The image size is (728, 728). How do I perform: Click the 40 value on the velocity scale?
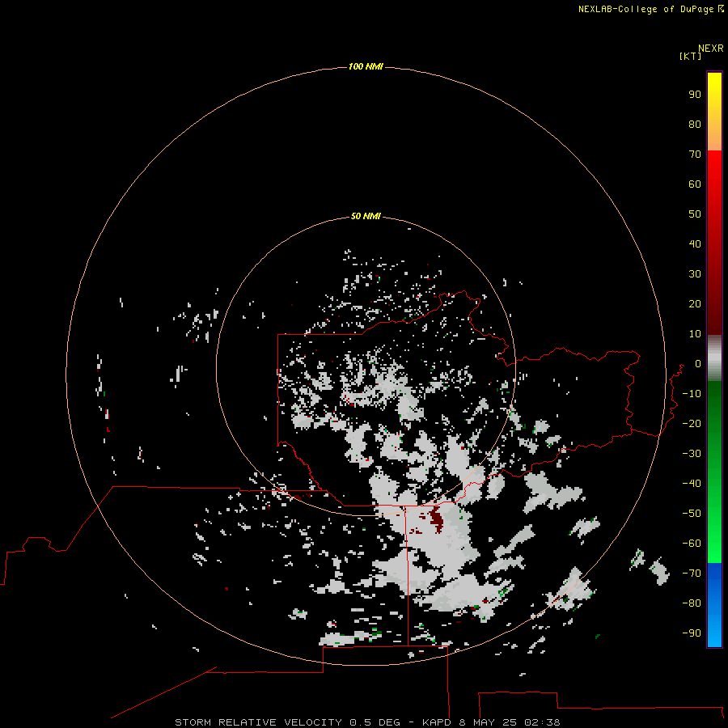pyautogui.click(x=695, y=243)
